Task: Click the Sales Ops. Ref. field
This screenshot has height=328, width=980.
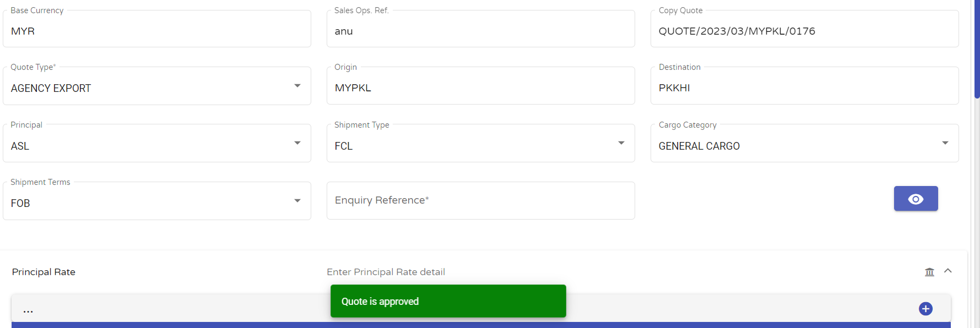Action: point(481,29)
